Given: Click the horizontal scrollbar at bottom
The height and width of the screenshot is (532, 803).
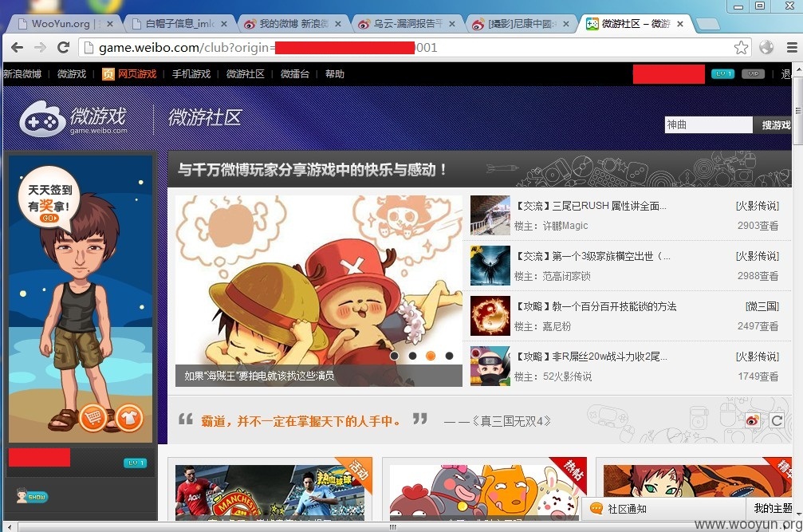Looking at the screenshot, I should coord(395,527).
